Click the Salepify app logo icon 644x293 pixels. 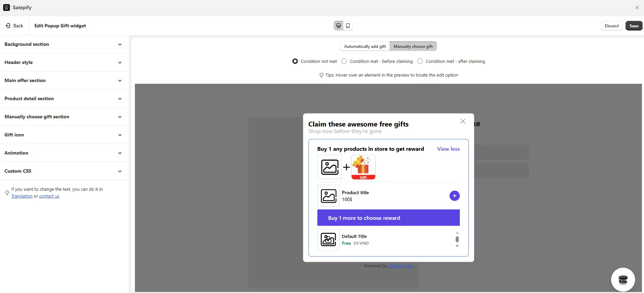point(7,8)
